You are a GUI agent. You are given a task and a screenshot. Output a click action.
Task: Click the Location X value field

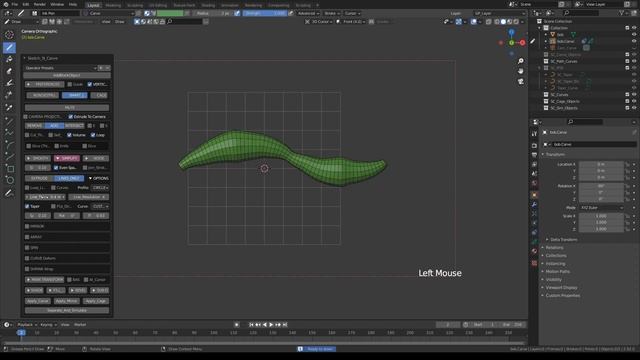(x=601, y=164)
